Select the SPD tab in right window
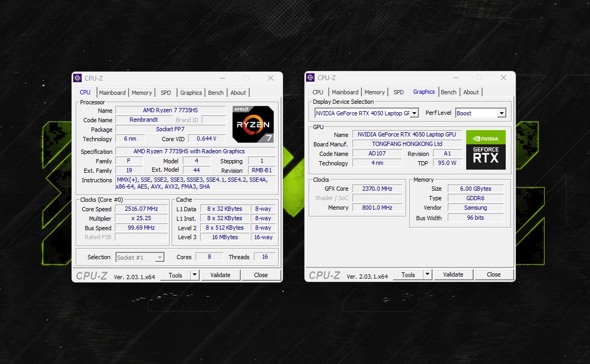 click(x=399, y=92)
